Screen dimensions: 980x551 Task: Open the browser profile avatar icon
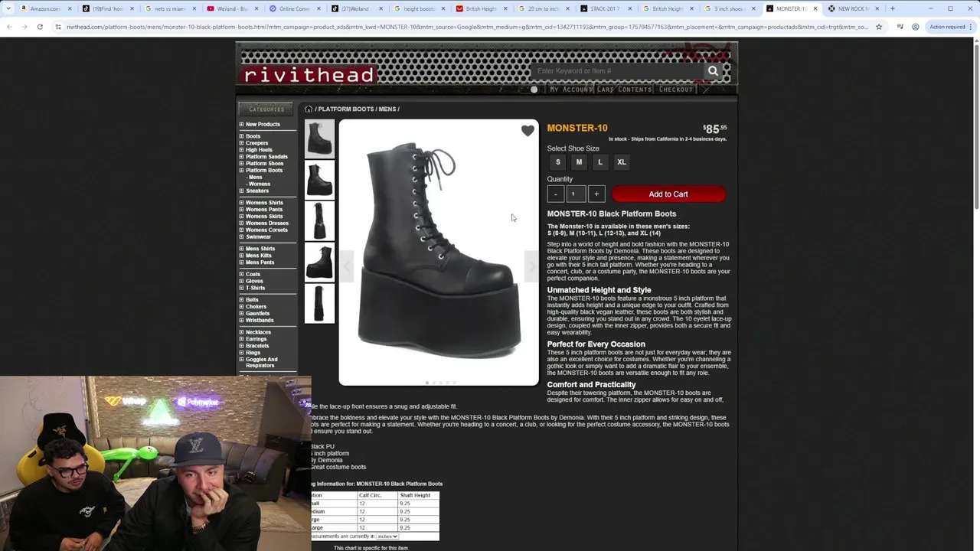pyautogui.click(x=916, y=27)
